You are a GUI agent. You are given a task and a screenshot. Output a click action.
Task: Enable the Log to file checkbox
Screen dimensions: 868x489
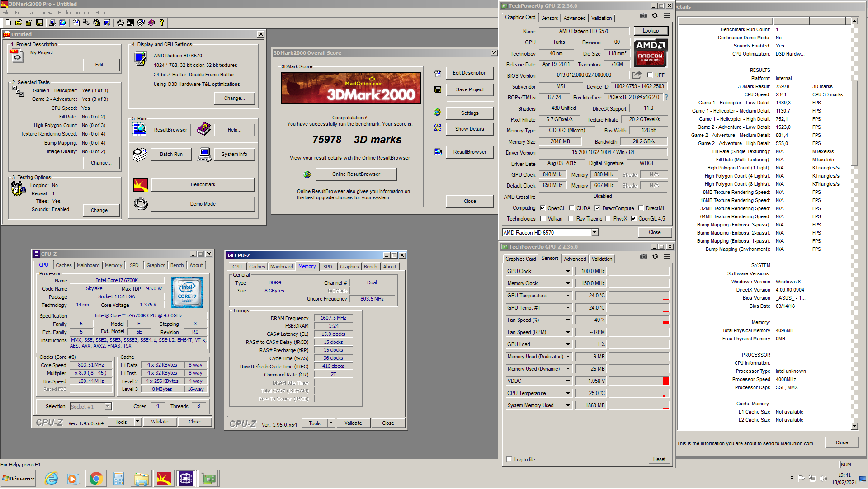pos(509,460)
